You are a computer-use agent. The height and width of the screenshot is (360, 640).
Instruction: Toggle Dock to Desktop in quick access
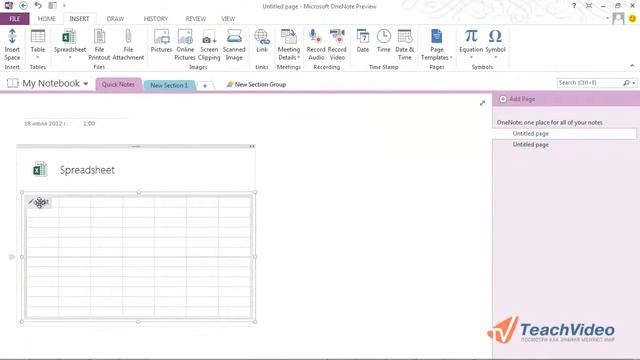52,6
